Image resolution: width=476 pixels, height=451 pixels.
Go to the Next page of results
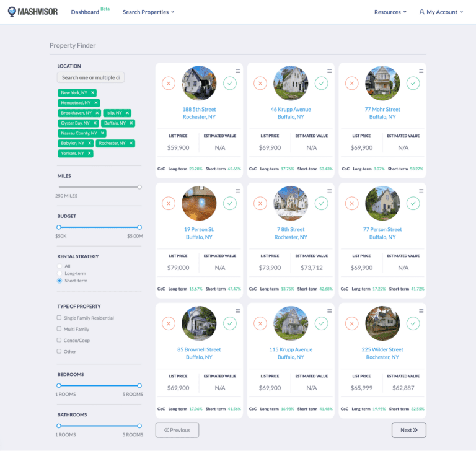(x=408, y=430)
